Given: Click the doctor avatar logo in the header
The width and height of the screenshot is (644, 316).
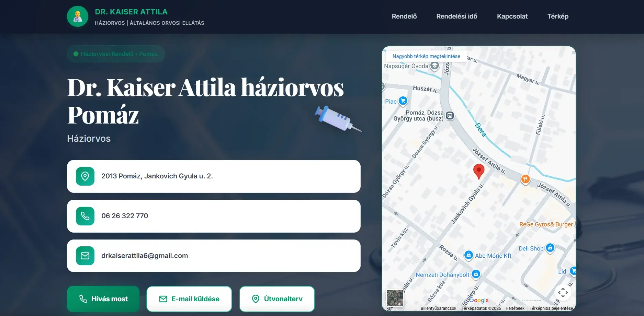Looking at the screenshot, I should [78, 16].
